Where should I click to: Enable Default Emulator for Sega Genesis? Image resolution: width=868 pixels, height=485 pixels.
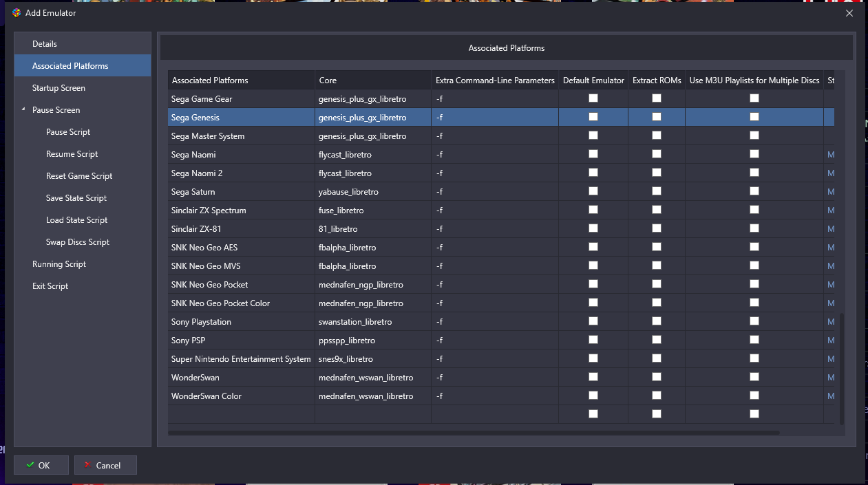point(593,117)
